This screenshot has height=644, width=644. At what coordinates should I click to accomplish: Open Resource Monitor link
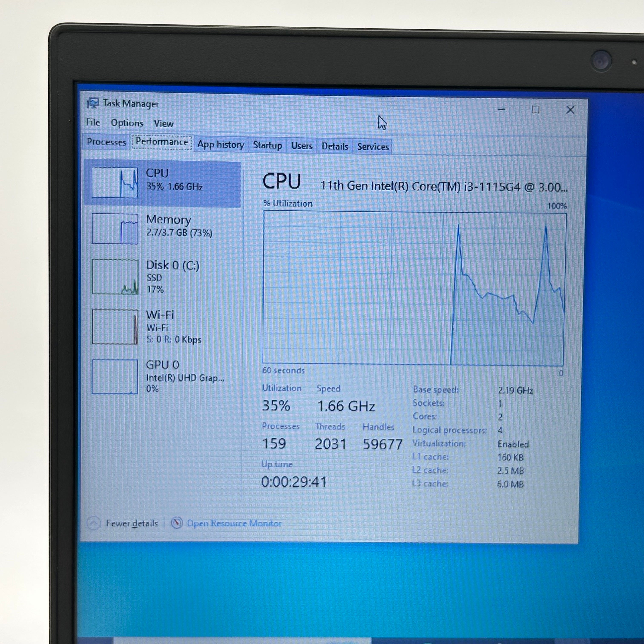(x=234, y=523)
